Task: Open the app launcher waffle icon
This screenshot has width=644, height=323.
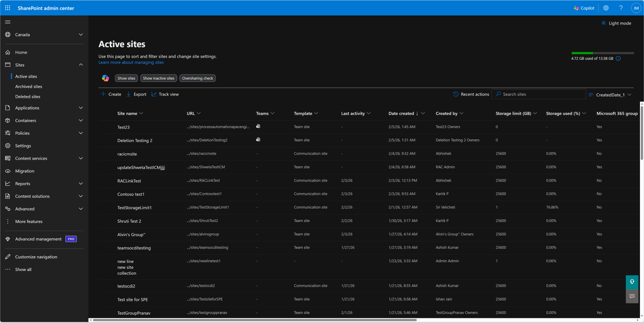Action: click(x=7, y=8)
